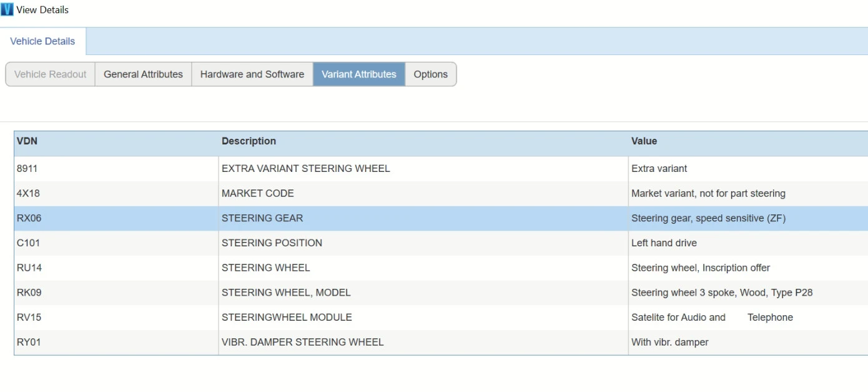The width and height of the screenshot is (868, 392).
Task: Click the STEERINGWHEEL MODULE row
Action: click(287, 318)
